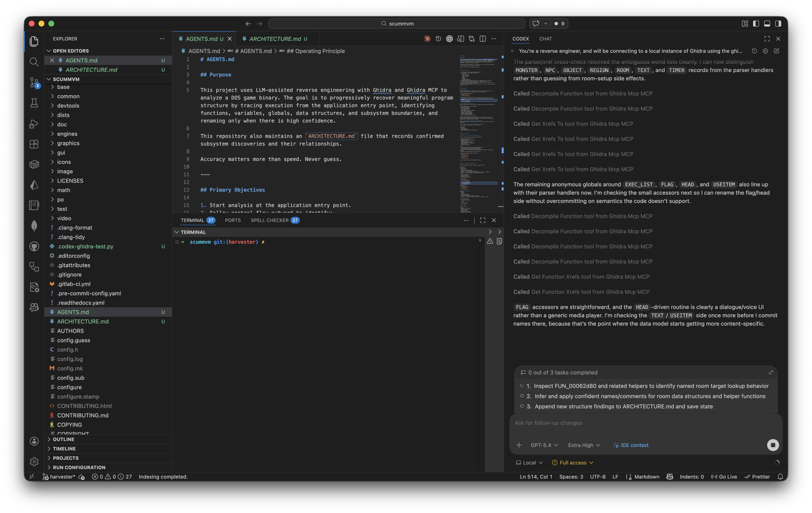The width and height of the screenshot is (812, 513).
Task: Open Manage gear at bottom of activity bar
Action: point(34,461)
